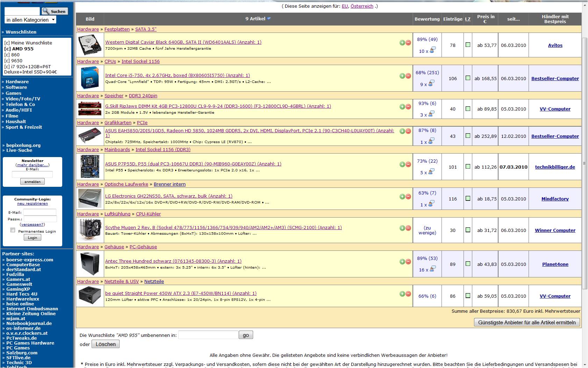Click the Löschen button to delete wishlist
This screenshot has width=588, height=368.
point(106,344)
